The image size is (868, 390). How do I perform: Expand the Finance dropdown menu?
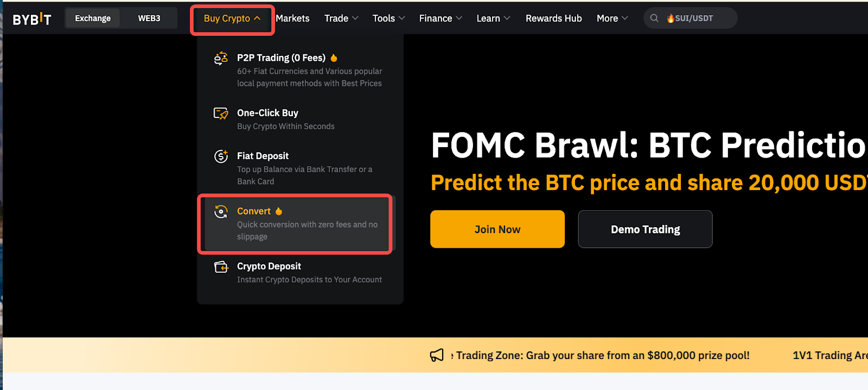point(441,18)
